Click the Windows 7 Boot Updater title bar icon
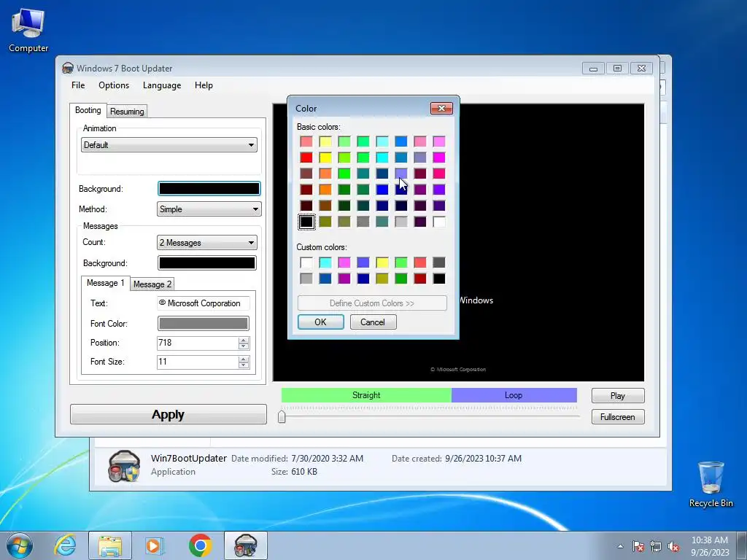747x560 pixels. tap(68, 68)
